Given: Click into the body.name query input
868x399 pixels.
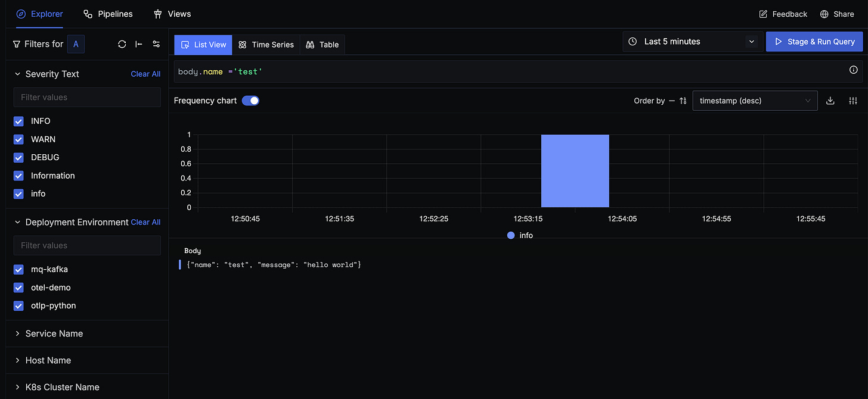Looking at the screenshot, I should [x=510, y=71].
